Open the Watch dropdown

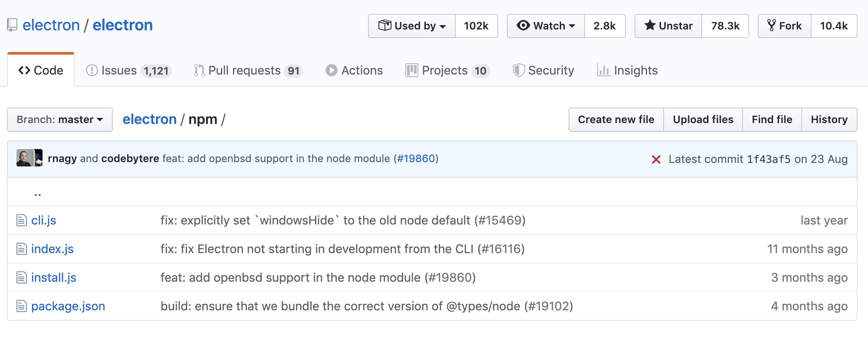[546, 26]
